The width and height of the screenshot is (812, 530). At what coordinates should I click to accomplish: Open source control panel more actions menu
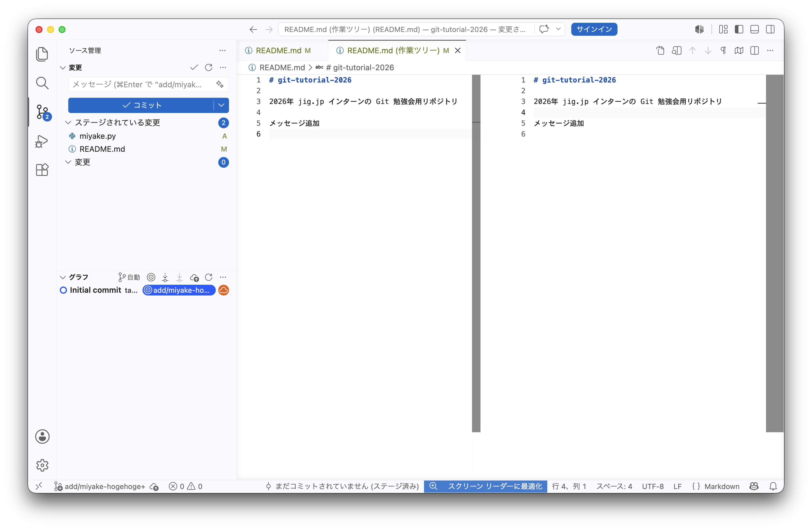[222, 50]
